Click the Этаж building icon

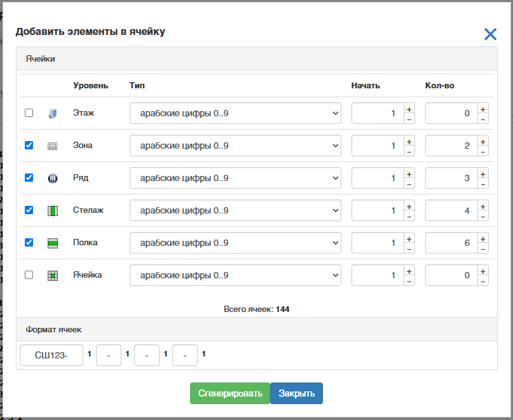[x=52, y=114]
